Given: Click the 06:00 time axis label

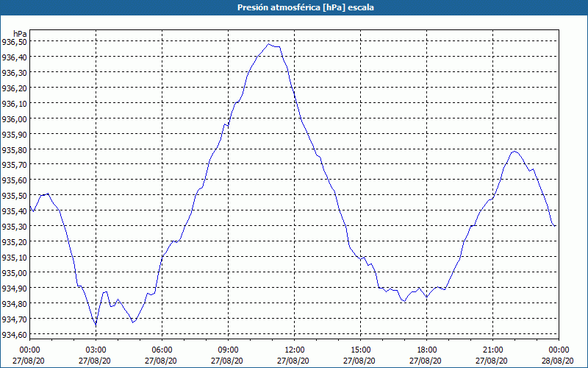Looking at the screenshot, I should 162,350.
